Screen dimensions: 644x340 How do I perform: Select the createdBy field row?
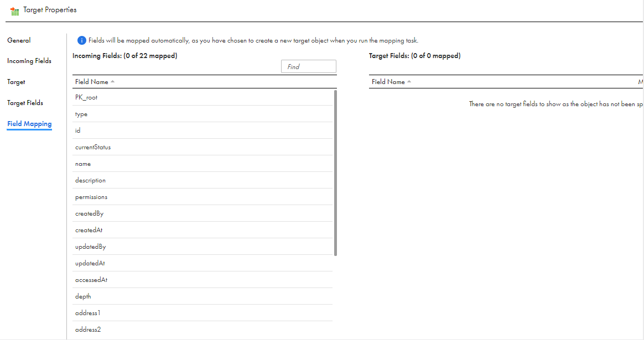coord(202,213)
